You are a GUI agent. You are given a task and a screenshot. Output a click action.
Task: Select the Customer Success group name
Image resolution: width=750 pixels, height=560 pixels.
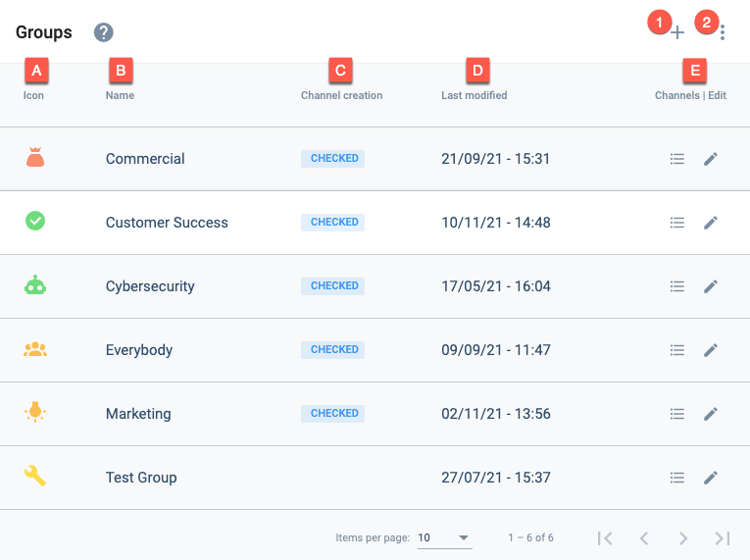[x=167, y=223]
